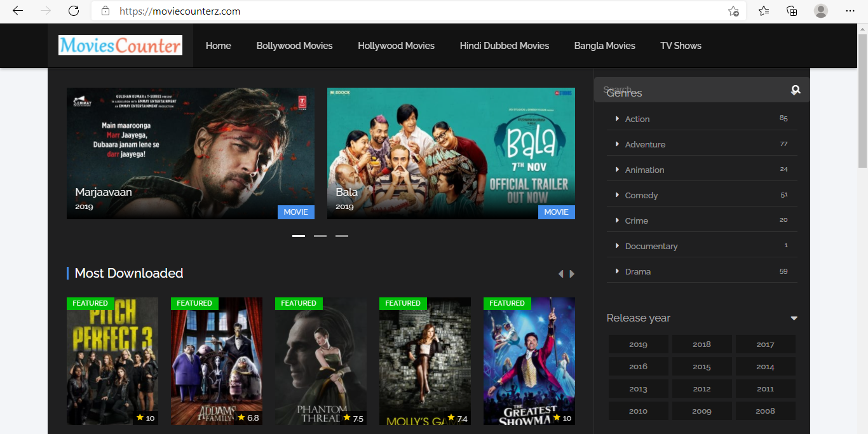868x434 pixels.
Task: Open the browser Settings and more menu
Action: pyautogui.click(x=850, y=11)
